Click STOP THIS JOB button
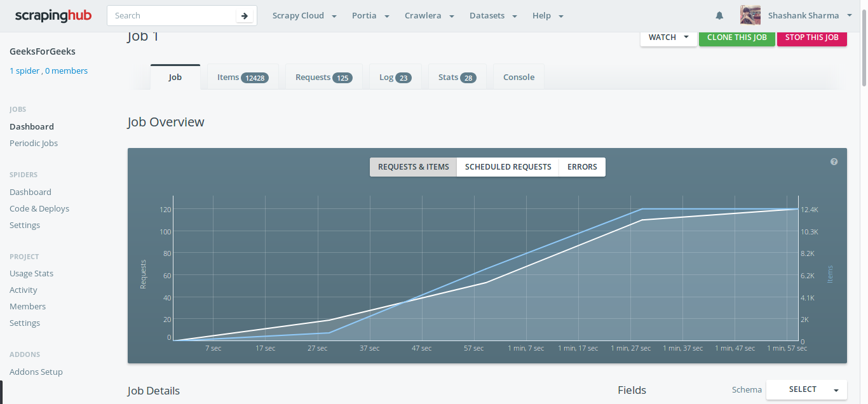The height and width of the screenshot is (404, 868). coord(812,37)
